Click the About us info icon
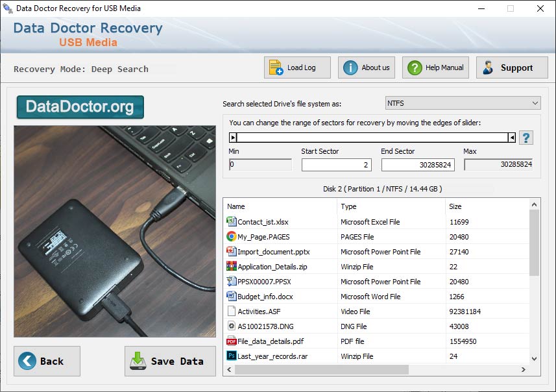The width and height of the screenshot is (556, 392). pyautogui.click(x=350, y=67)
